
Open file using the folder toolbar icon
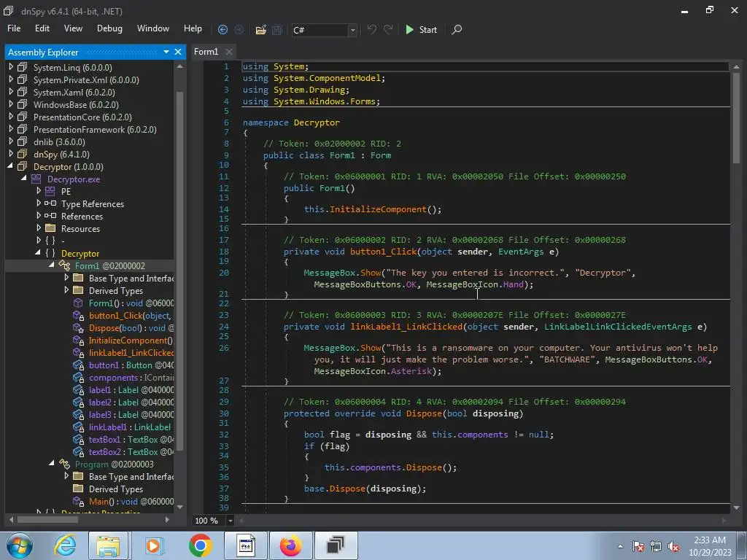tap(260, 29)
